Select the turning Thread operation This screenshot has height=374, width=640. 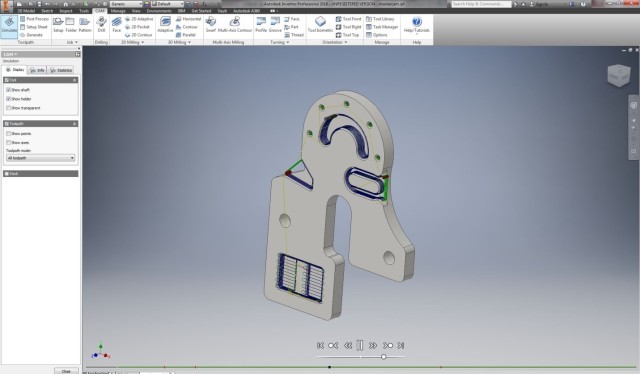(x=294, y=35)
